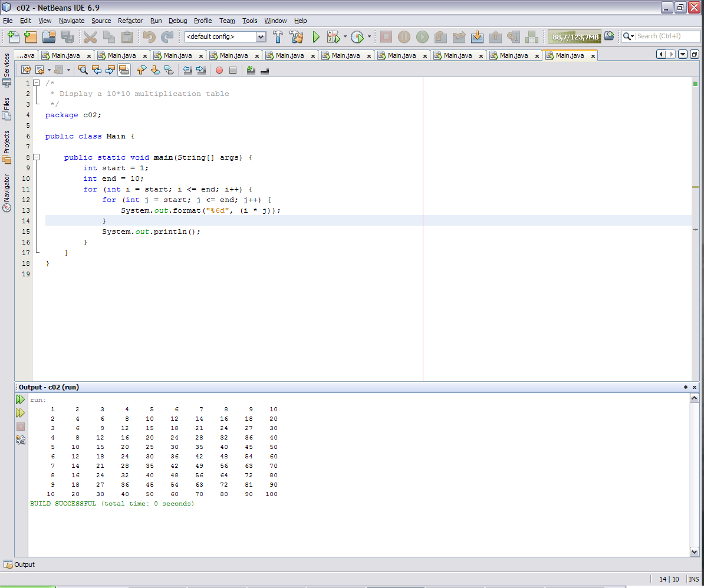The width and height of the screenshot is (704, 588).
Task: Open the Refactor menu
Action: [x=130, y=21]
